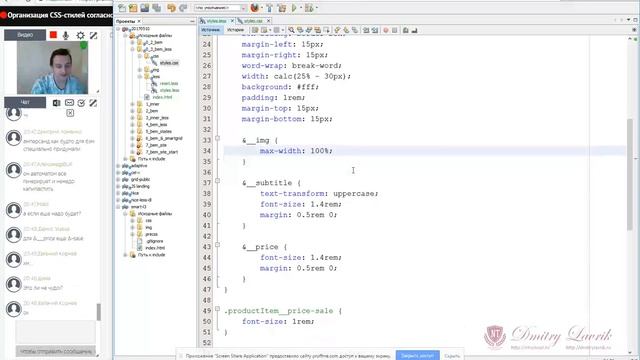Click the chat scrollbar thumb
Image resolution: width=640 pixels, height=360 pixels.
click(x=98, y=312)
